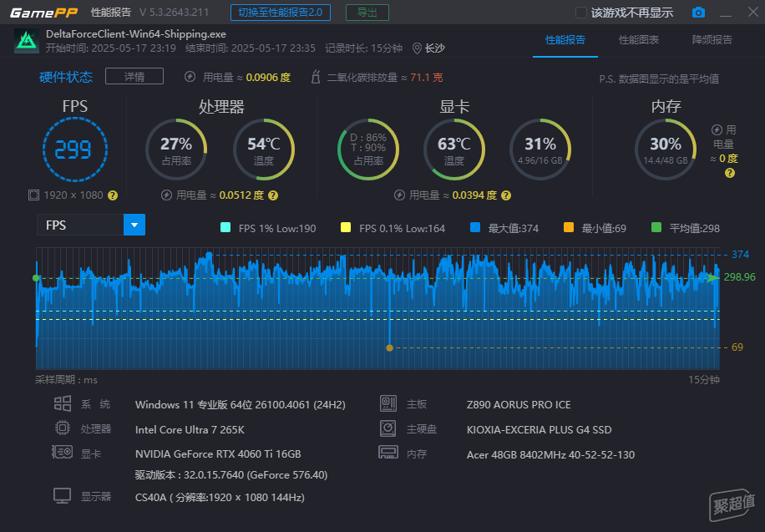This screenshot has width=765, height=532.
Task: Click the CS40A monitor text
Action: 220,498
